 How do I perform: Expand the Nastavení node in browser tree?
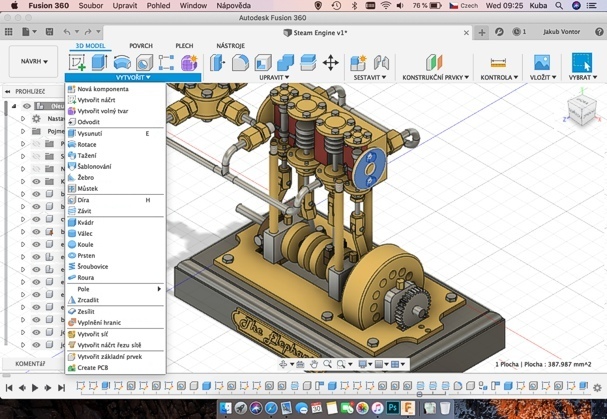click(23, 118)
